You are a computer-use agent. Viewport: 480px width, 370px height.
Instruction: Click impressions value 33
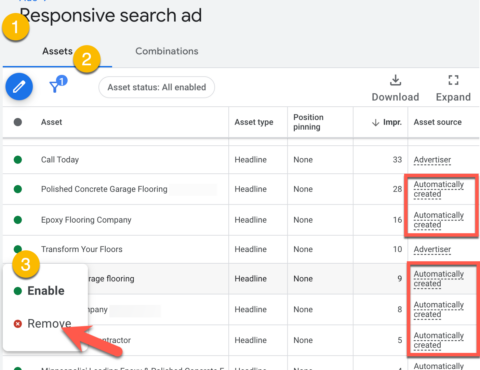pyautogui.click(x=397, y=160)
